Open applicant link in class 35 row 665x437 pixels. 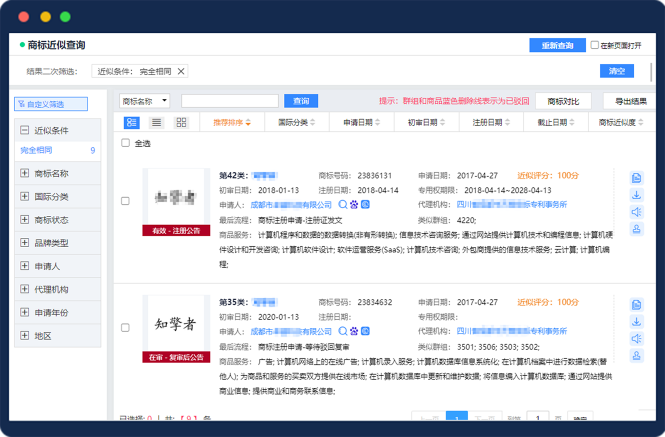291,331
